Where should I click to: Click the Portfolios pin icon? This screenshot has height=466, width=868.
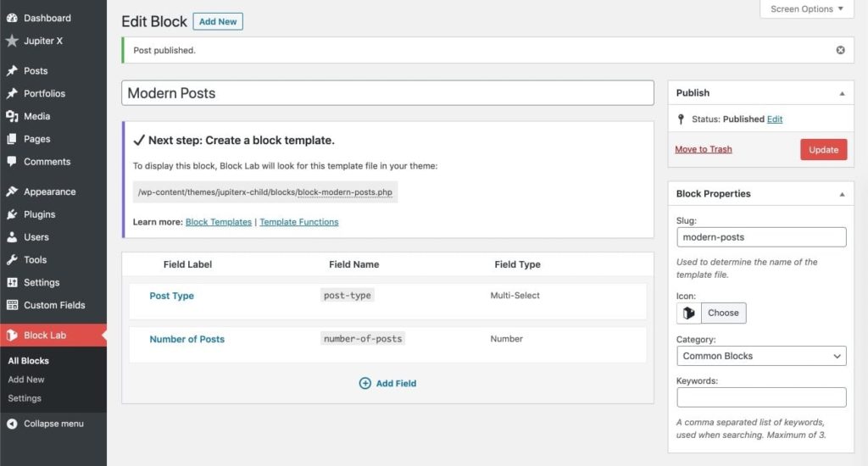(12, 93)
